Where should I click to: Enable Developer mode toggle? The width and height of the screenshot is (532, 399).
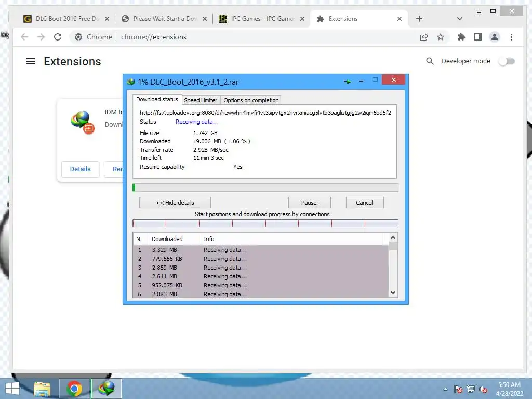pos(507,61)
